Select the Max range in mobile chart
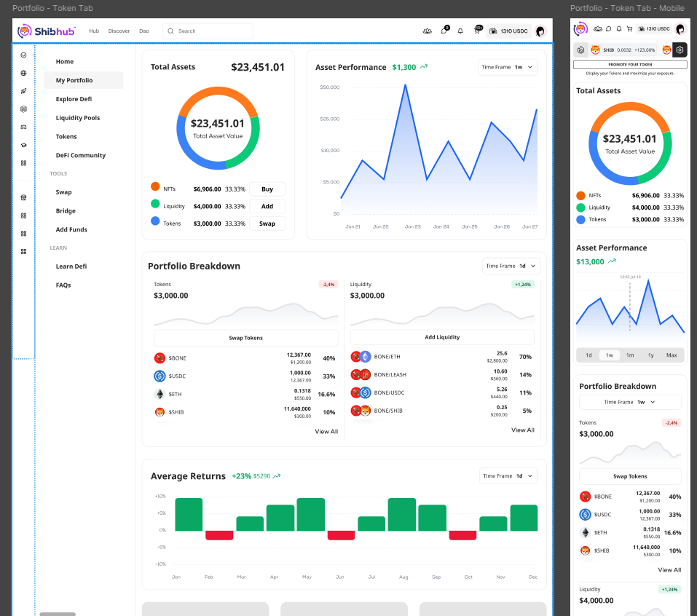Screen dimensions: 697x616 point(672,355)
